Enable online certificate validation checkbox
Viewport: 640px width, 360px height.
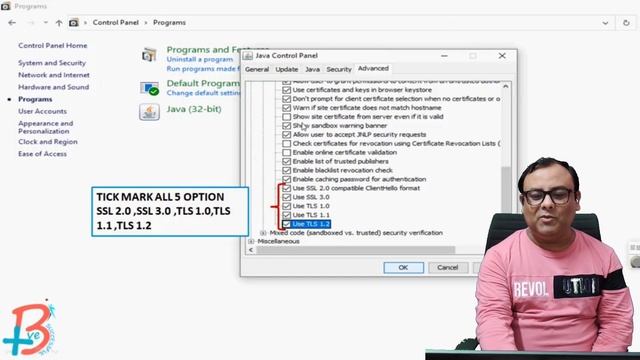(x=287, y=153)
